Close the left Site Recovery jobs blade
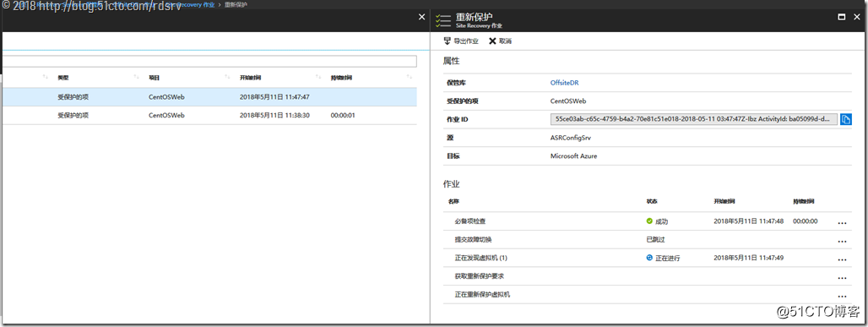This screenshot has height=327, width=868. click(x=421, y=17)
